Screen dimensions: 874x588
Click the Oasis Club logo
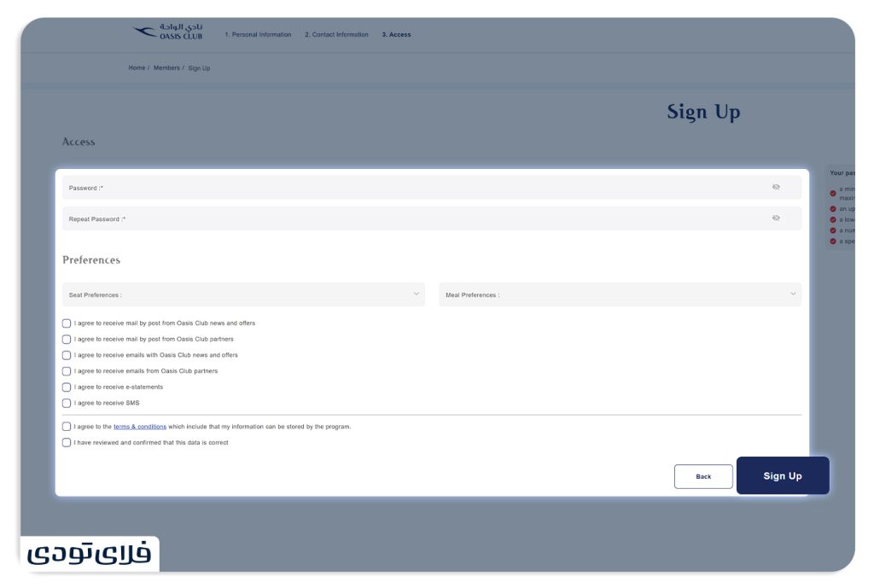(x=168, y=32)
